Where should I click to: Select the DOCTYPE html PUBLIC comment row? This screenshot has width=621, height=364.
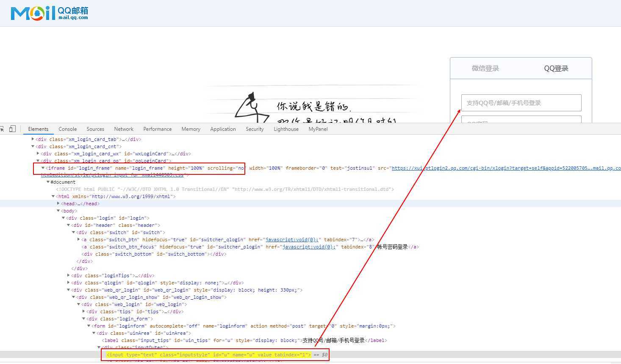click(225, 189)
